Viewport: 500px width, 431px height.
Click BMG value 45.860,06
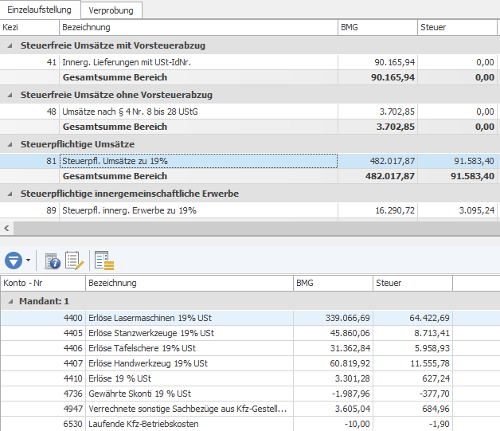[x=350, y=333]
